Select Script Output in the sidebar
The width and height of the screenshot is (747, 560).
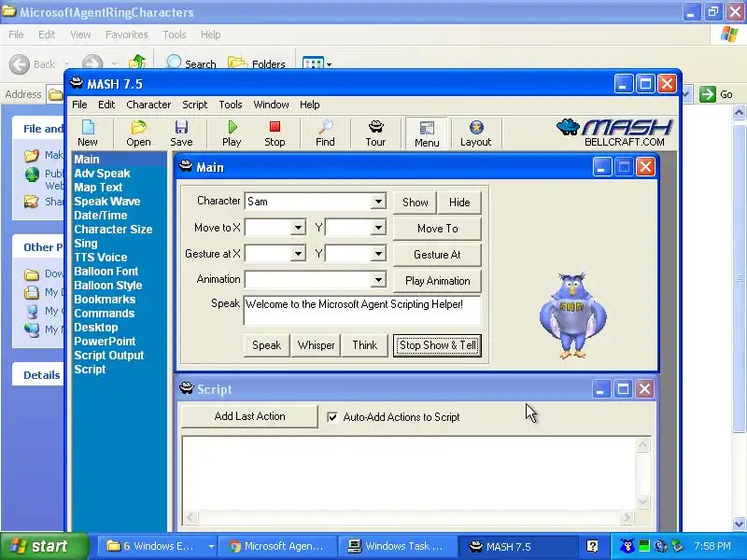pos(108,356)
